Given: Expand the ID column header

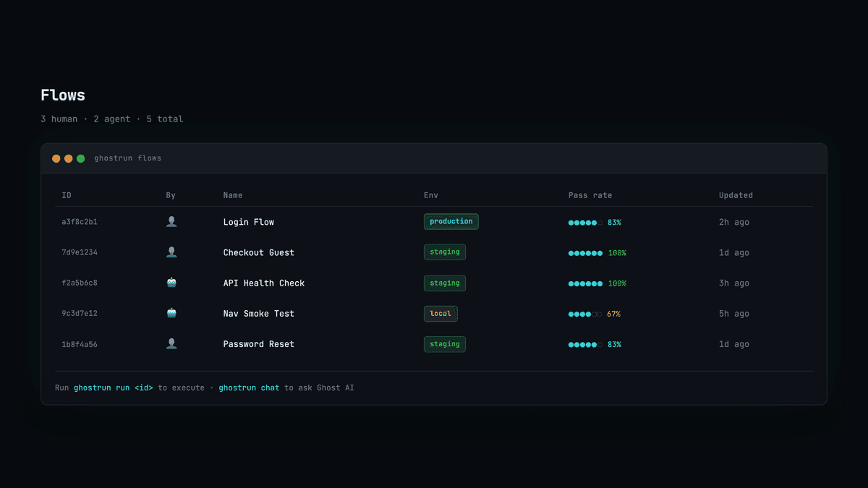Looking at the screenshot, I should 66,194.
